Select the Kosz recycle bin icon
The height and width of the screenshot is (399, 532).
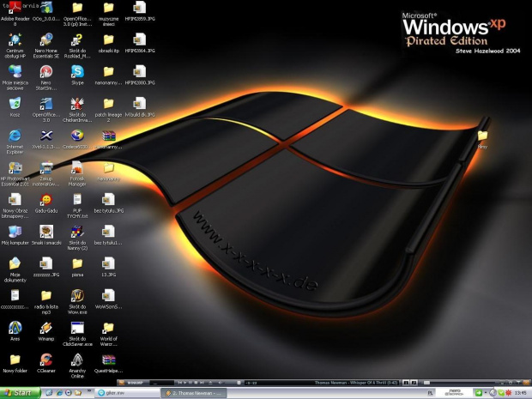point(15,107)
